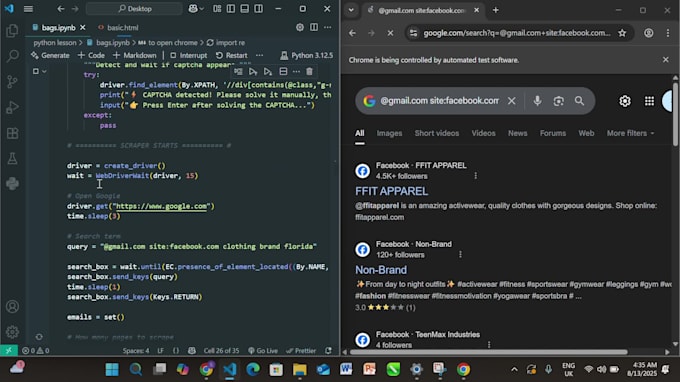The height and width of the screenshot is (382, 680).
Task: Open the Python extension view
Action: pos(13,184)
